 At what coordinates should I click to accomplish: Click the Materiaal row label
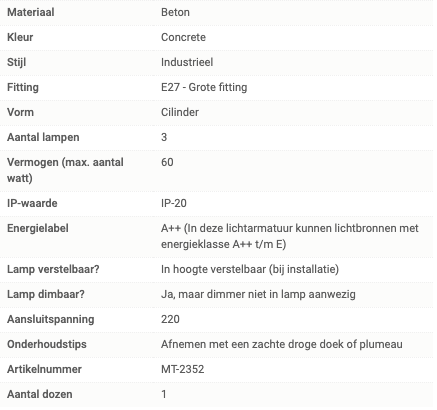(31, 12)
